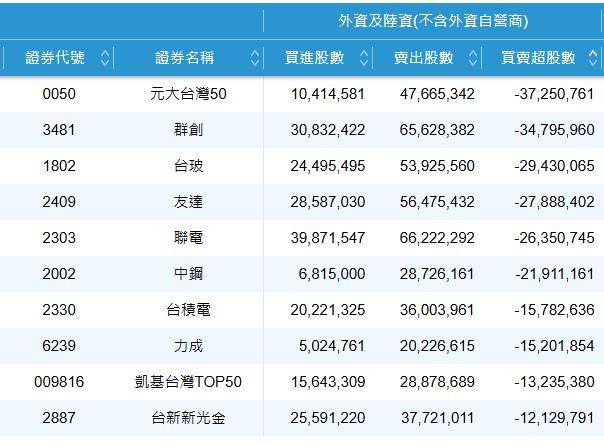
Task: Click net value -34,795,960
Action: tap(554, 130)
